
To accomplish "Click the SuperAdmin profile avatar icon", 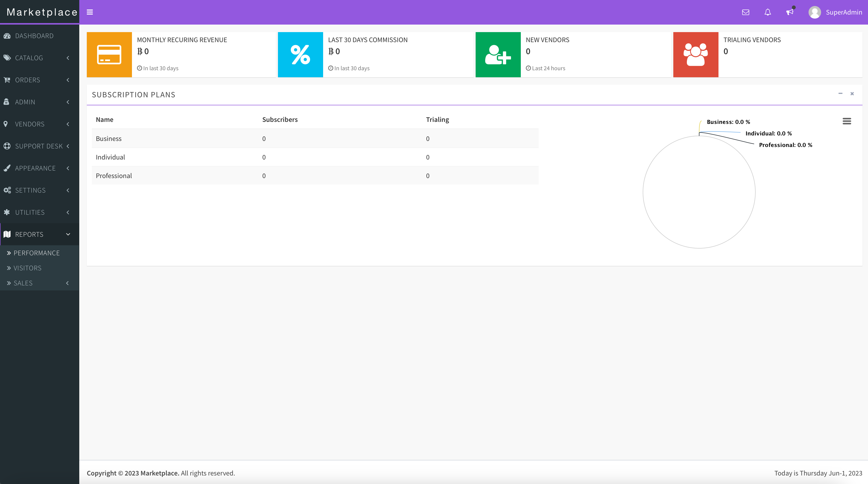I will pos(815,12).
